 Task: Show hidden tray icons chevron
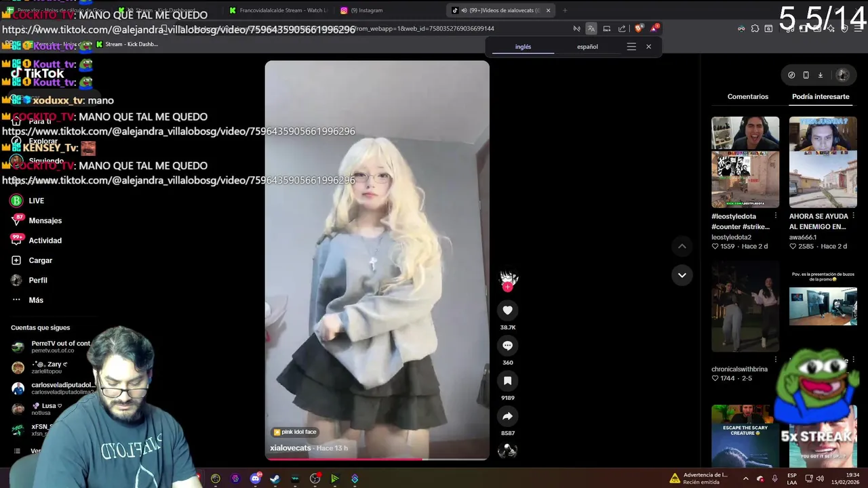pos(745,479)
